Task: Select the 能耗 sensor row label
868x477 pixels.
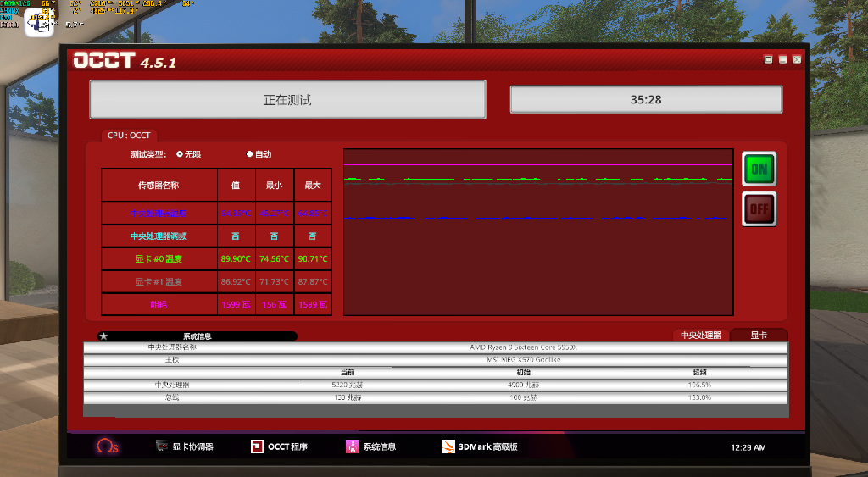Action: coord(159,304)
